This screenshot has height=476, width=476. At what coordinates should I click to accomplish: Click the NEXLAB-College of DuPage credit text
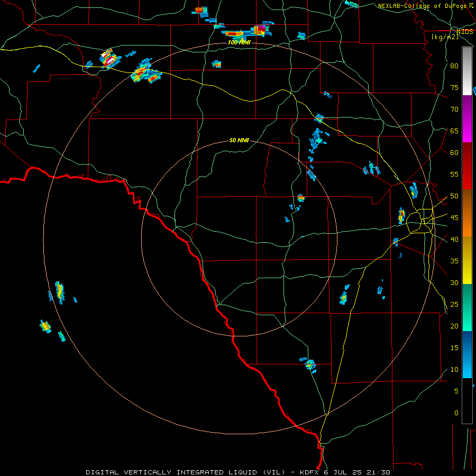click(422, 6)
